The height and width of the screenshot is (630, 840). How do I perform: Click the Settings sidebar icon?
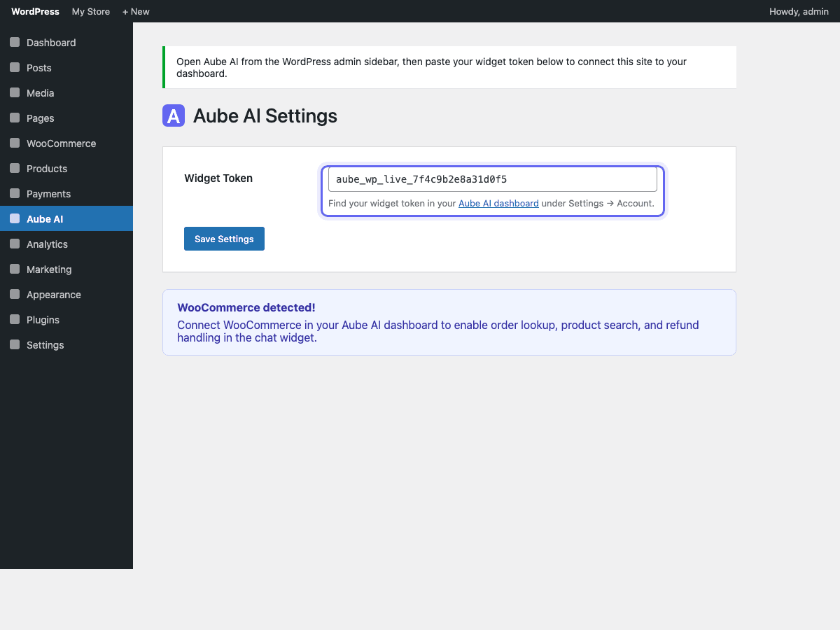(15, 345)
